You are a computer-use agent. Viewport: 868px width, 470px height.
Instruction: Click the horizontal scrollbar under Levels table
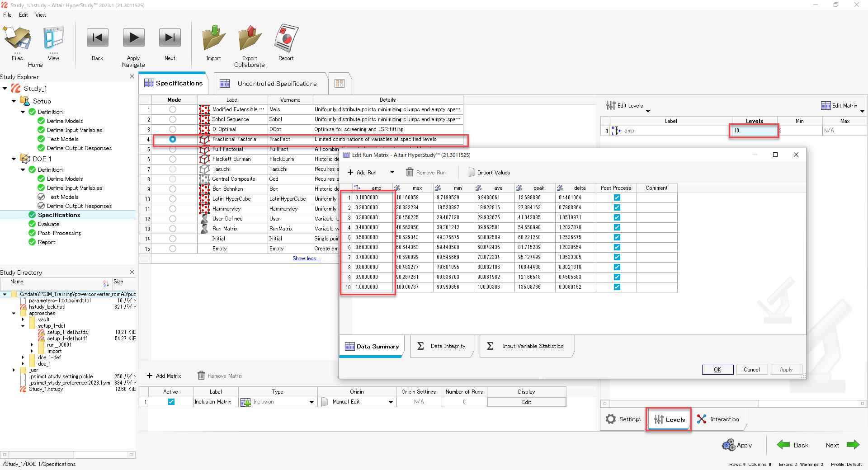733,404
